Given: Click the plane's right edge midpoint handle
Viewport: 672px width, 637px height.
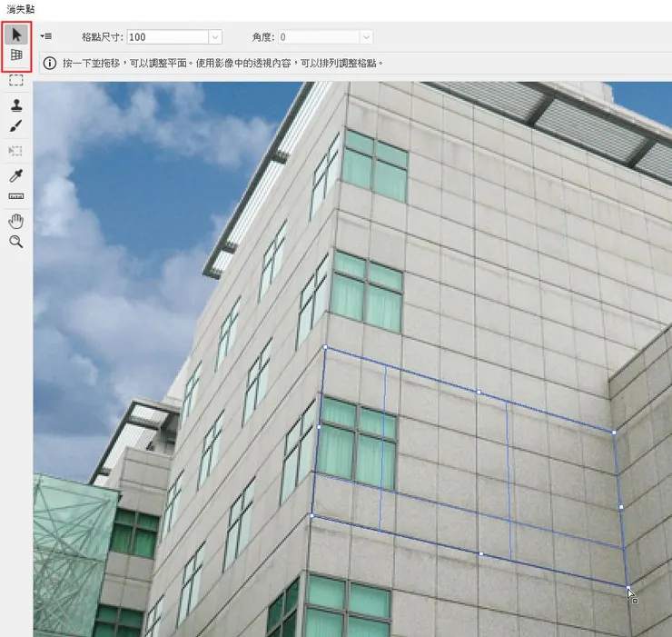Looking at the screenshot, I should click(x=621, y=507).
